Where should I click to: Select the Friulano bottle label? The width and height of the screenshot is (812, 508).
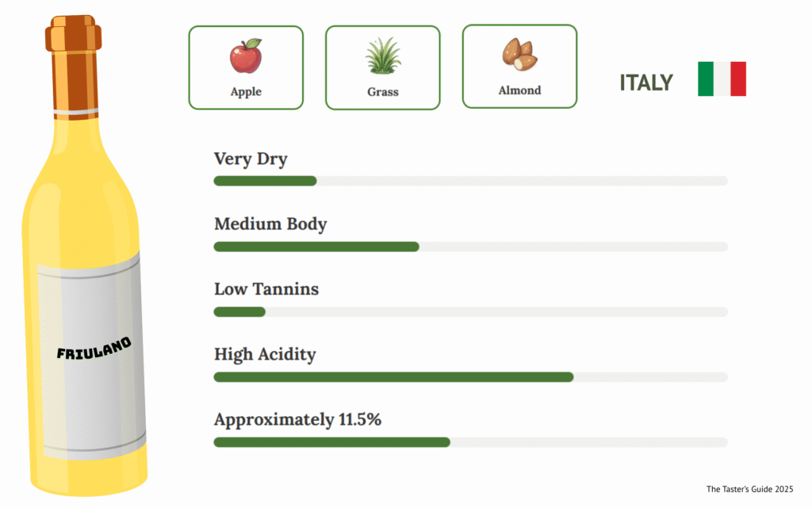coord(94,348)
